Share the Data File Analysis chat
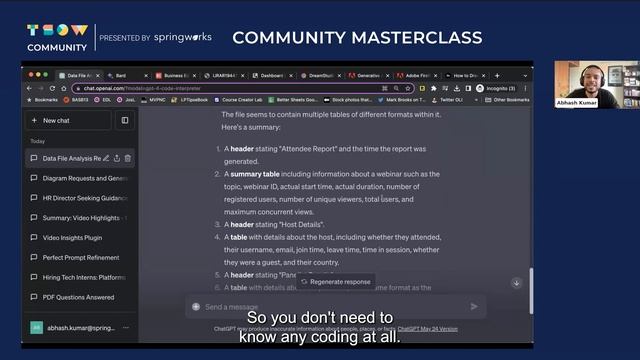The width and height of the screenshot is (640, 360). pos(117,158)
